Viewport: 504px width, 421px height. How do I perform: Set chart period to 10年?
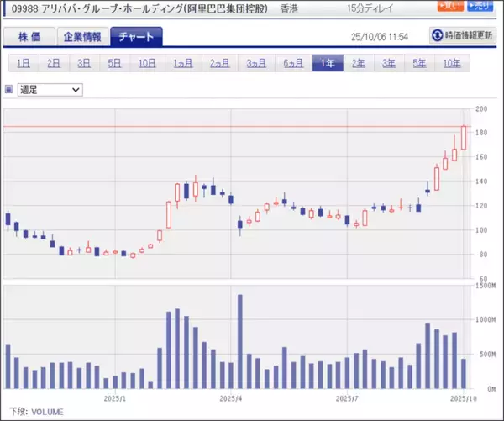452,63
